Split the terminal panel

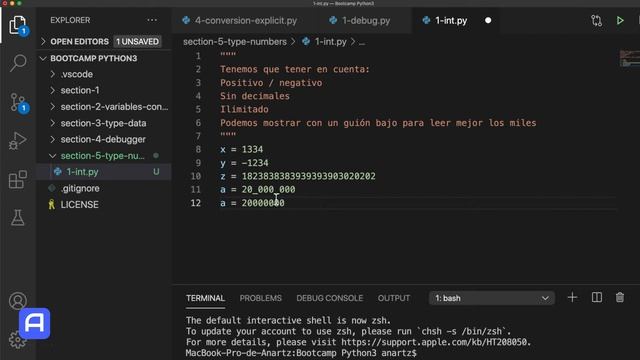pyautogui.click(x=597, y=298)
